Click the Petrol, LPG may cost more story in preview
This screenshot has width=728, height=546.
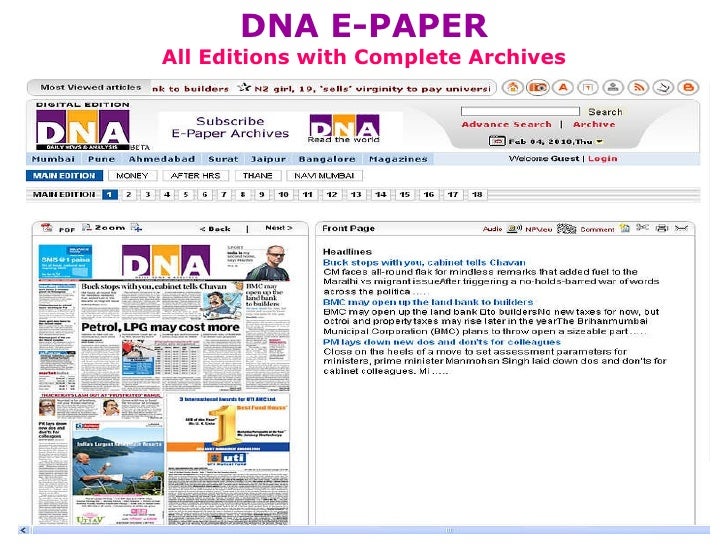pyautogui.click(x=161, y=327)
